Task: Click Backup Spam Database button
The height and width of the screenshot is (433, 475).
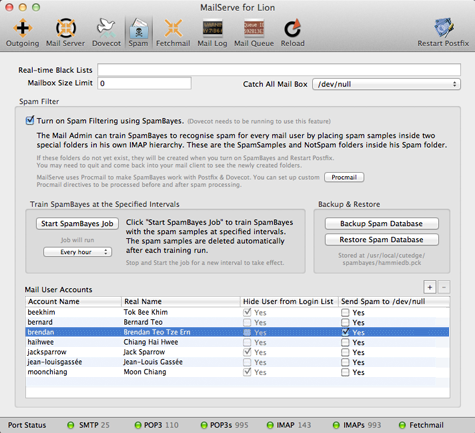Action: tap(382, 223)
